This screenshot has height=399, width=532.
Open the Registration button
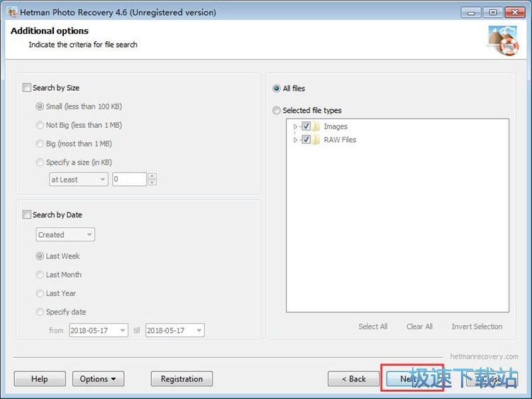pos(182,379)
